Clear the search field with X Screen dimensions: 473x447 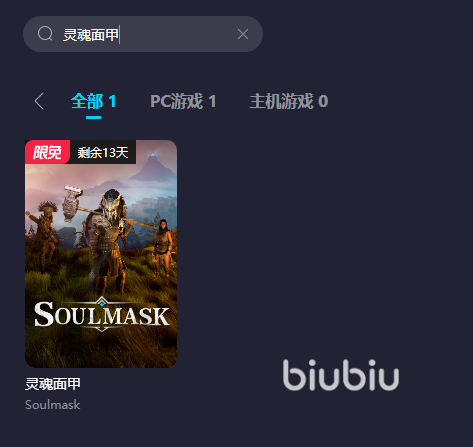[x=243, y=34]
